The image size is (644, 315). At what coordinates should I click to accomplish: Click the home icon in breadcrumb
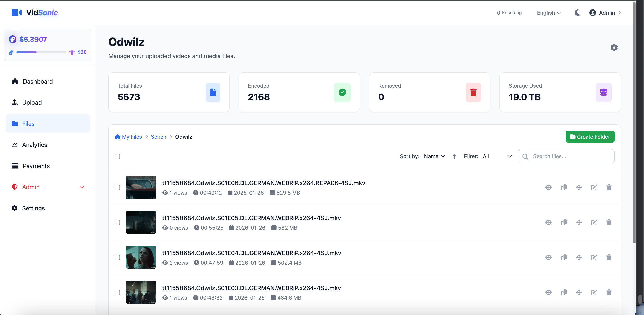[x=117, y=137]
